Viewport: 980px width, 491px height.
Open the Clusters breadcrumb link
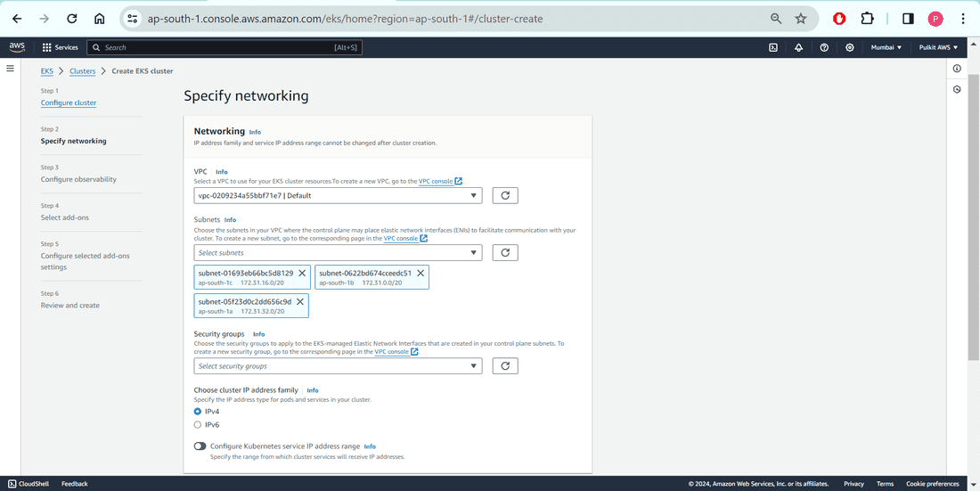tap(83, 71)
